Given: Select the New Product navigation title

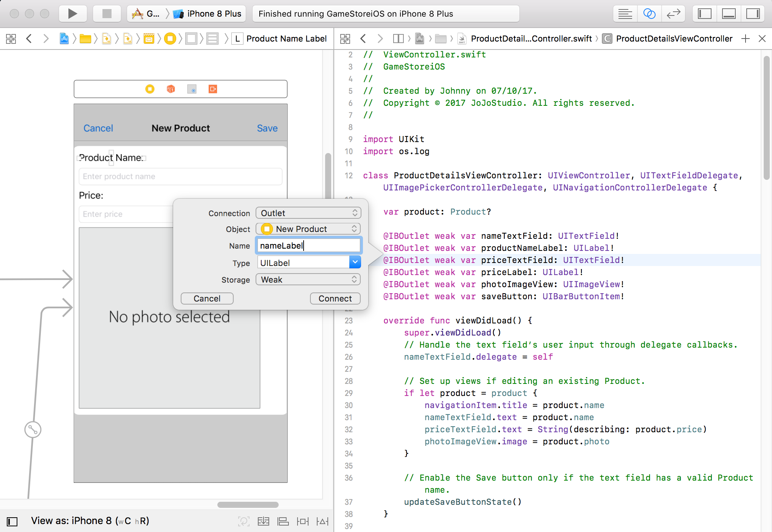Looking at the screenshot, I should pos(181,128).
